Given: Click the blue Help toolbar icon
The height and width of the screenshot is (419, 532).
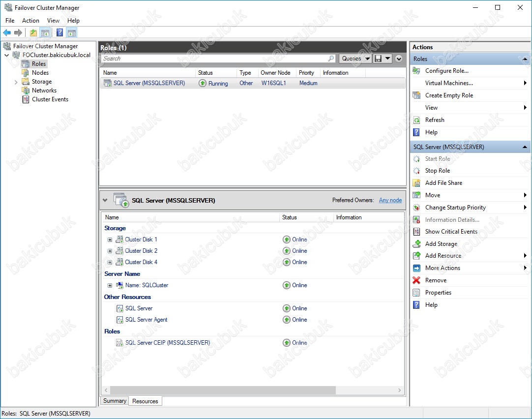Looking at the screenshot, I should pyautogui.click(x=59, y=32).
